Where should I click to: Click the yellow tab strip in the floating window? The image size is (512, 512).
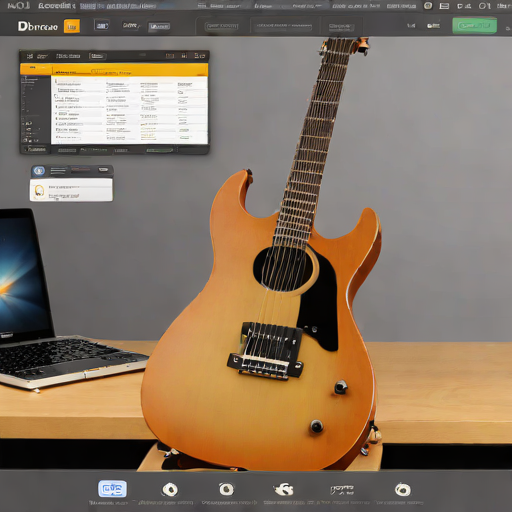pyautogui.click(x=114, y=69)
